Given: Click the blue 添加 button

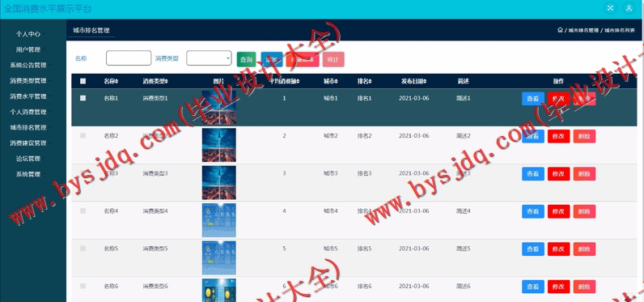Looking at the screenshot, I should coord(272,60).
